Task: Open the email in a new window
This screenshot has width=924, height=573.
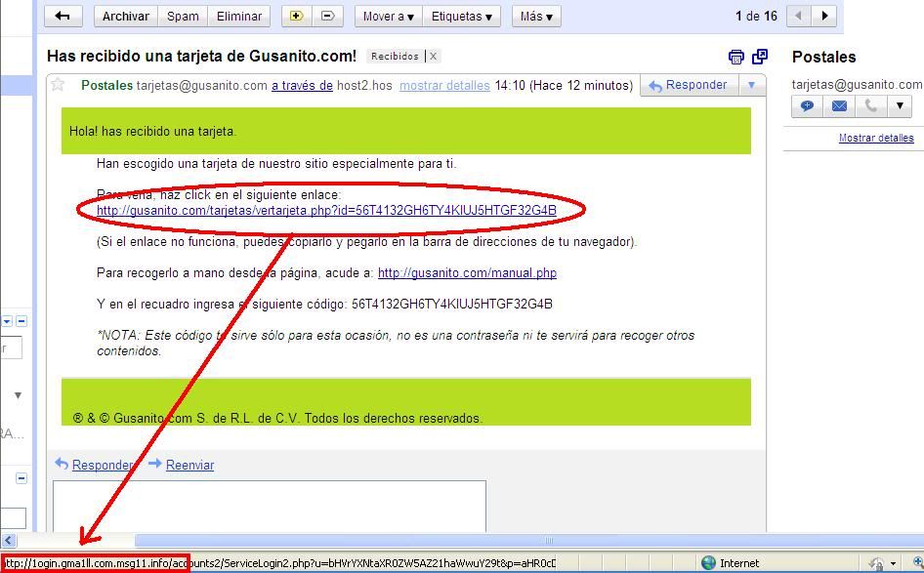Action: (759, 57)
